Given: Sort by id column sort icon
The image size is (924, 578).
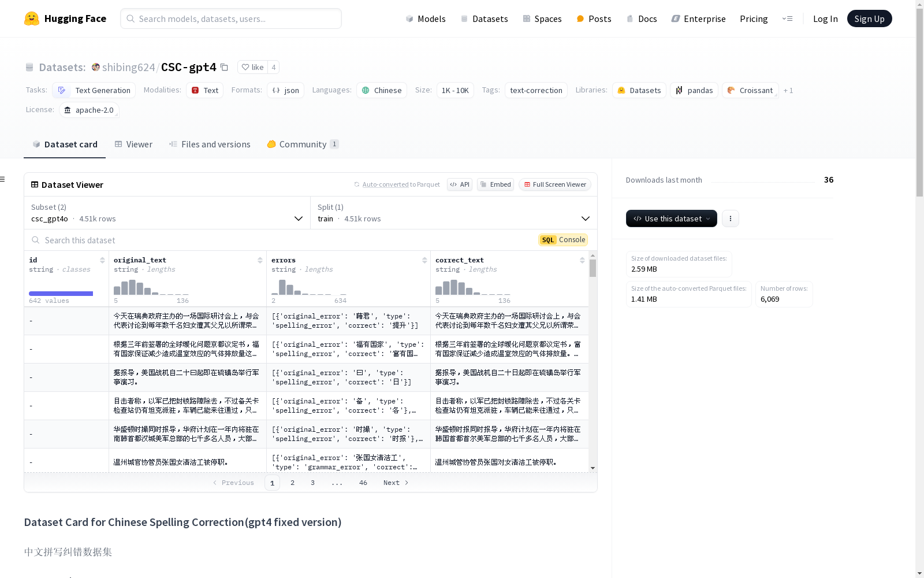Looking at the screenshot, I should [x=102, y=260].
